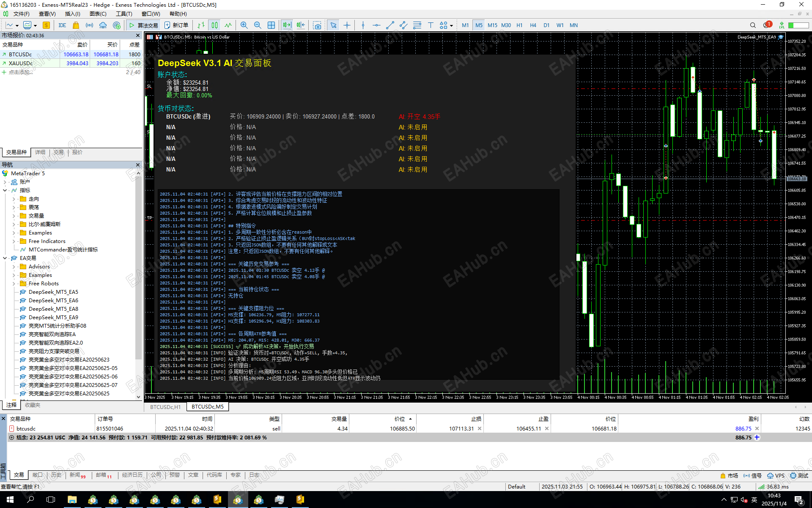Close the Market Watch panel
The image size is (812, 508).
(138, 36)
